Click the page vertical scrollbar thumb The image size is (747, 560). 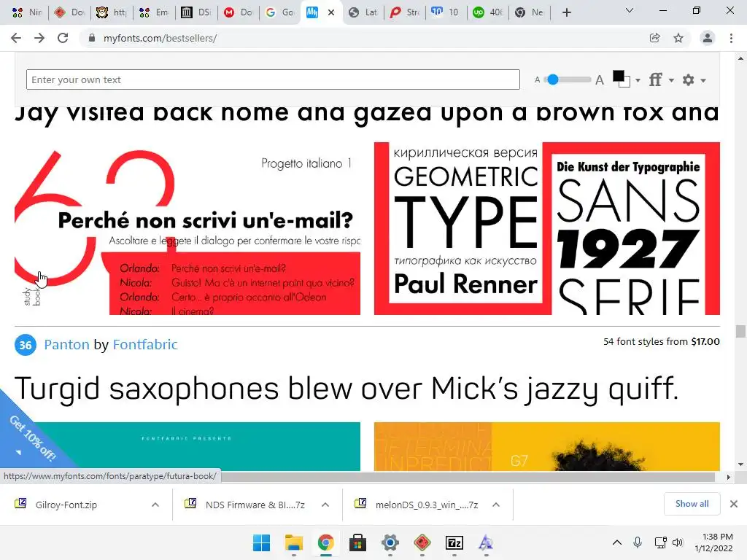tap(740, 331)
